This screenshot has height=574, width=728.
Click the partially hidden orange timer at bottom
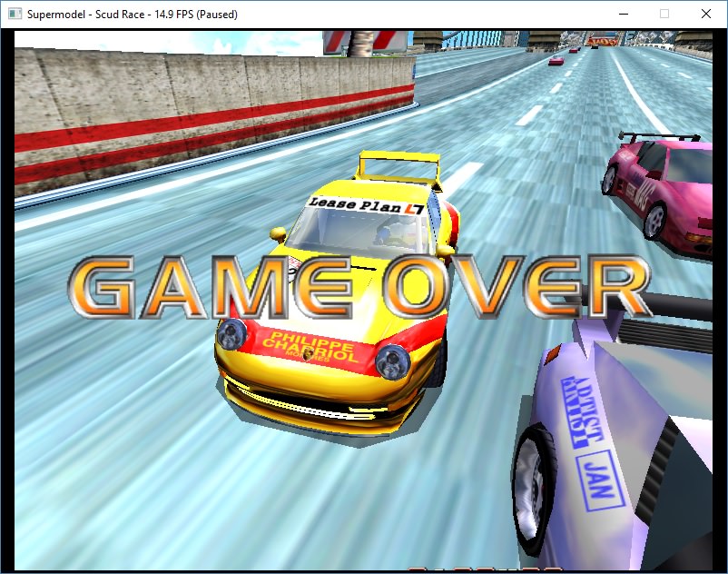pyautogui.click(x=485, y=569)
